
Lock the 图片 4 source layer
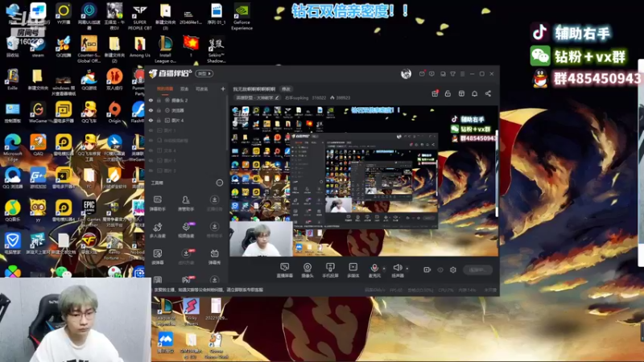pyautogui.click(x=159, y=120)
